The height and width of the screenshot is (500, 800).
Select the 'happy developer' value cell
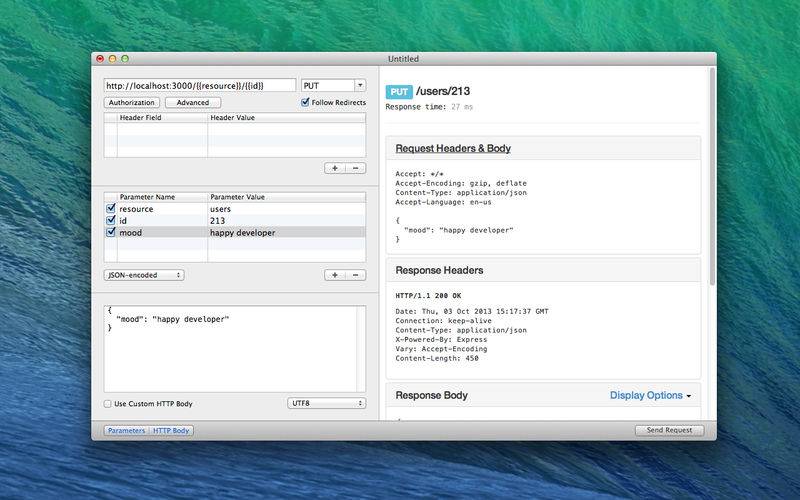point(286,232)
